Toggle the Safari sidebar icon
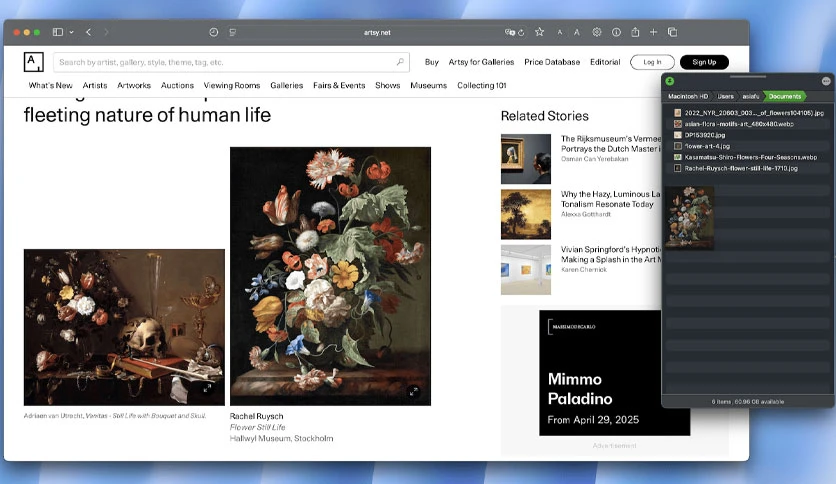836x484 pixels. click(58, 32)
